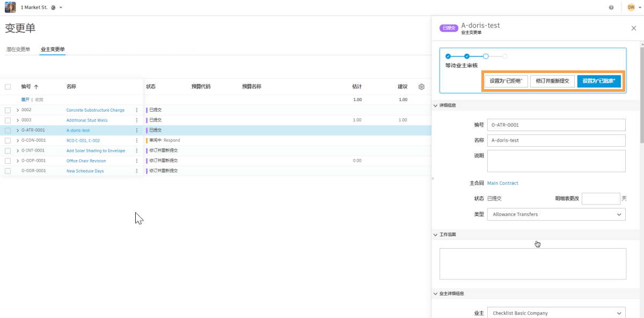Open table column settings gear icon
Image resolution: width=644 pixels, height=318 pixels.
click(x=422, y=86)
